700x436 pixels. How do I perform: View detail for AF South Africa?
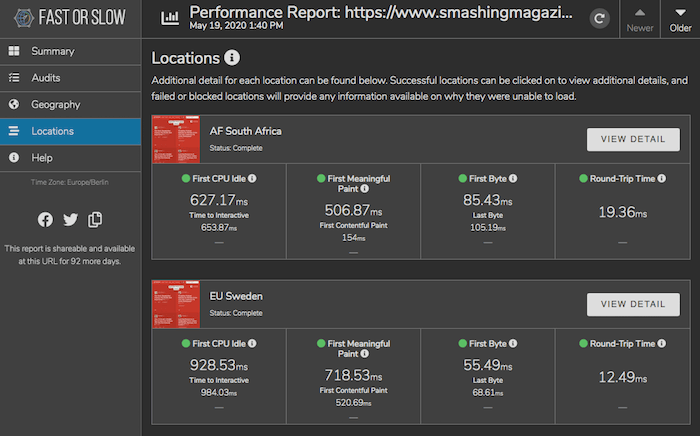click(x=633, y=140)
